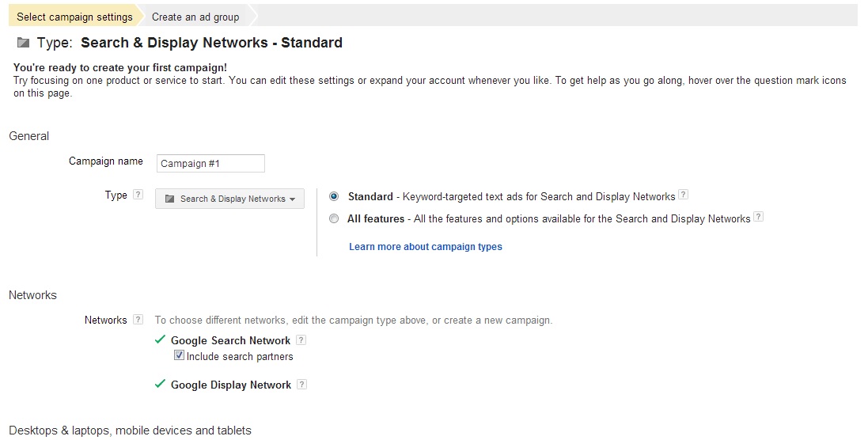
Task: Open Google Search Network help icon
Action: [301, 340]
